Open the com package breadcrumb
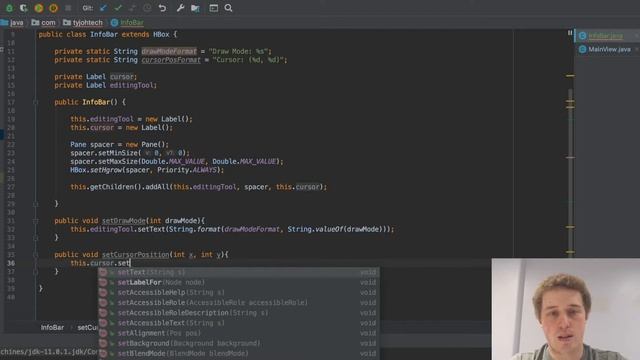640x360 pixels. (x=44, y=22)
